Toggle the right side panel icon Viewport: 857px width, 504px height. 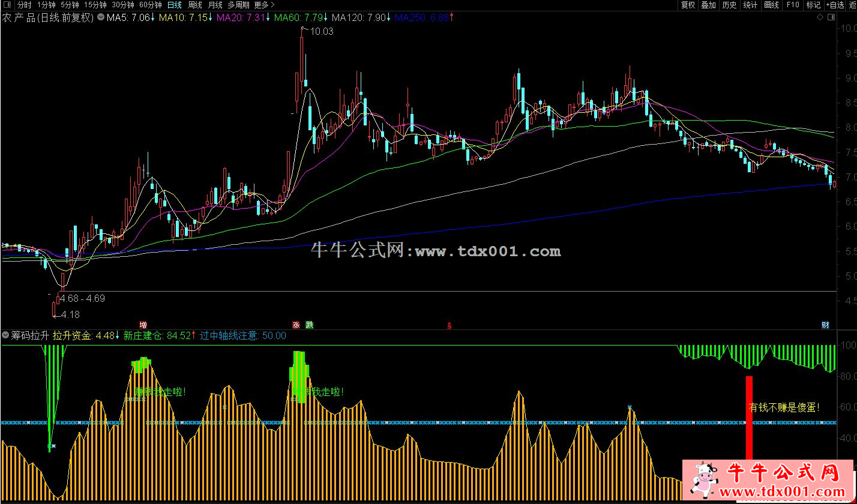pyautogui.click(x=831, y=17)
